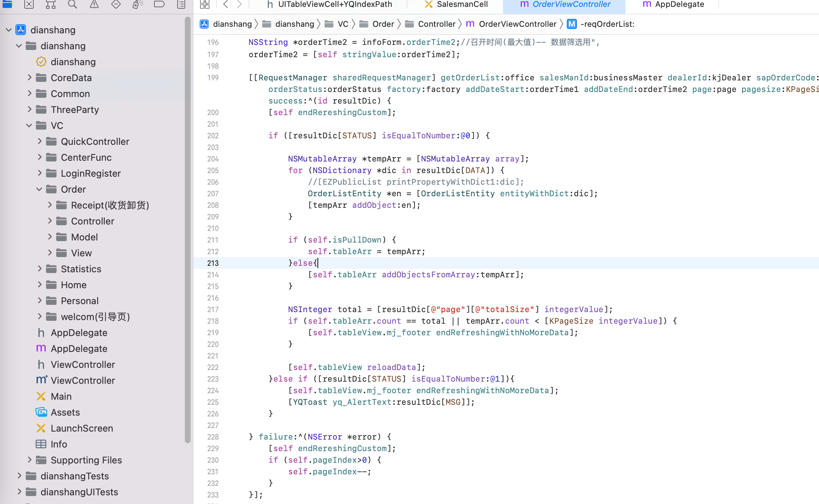This screenshot has width=819, height=504.
Task: Open the Info plist file
Action: 51,444
